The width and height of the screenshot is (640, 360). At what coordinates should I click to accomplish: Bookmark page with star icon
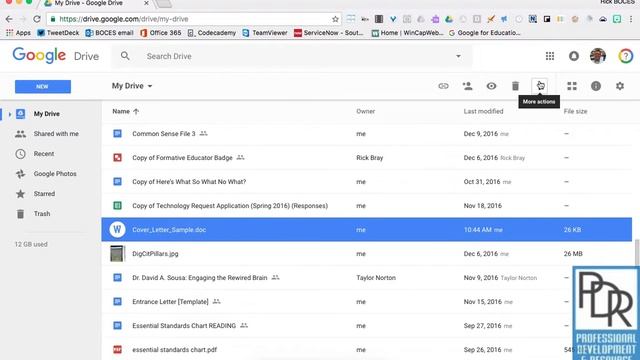click(335, 19)
